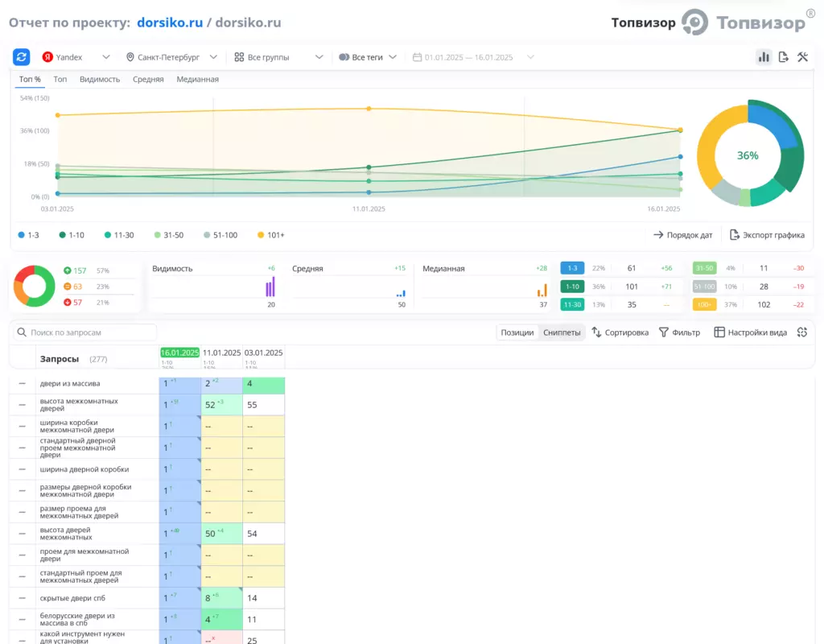Click the 11.01.2025 date column header
This screenshot has height=644, width=824.
(222, 353)
